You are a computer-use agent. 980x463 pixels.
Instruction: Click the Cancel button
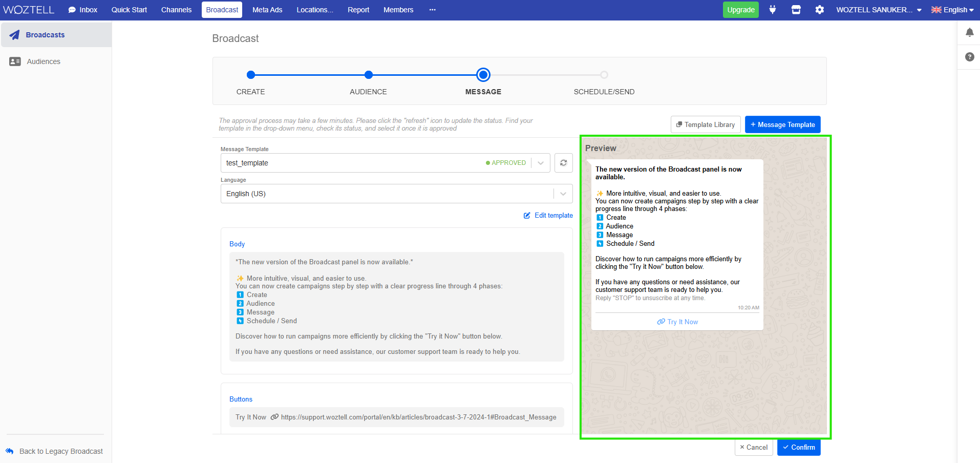754,447
